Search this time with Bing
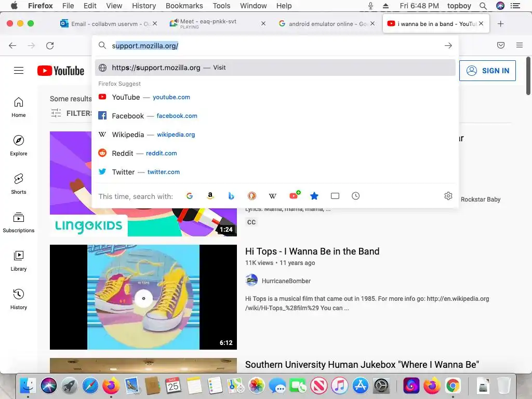Screen dimensions: 532x399 [x=231, y=196]
